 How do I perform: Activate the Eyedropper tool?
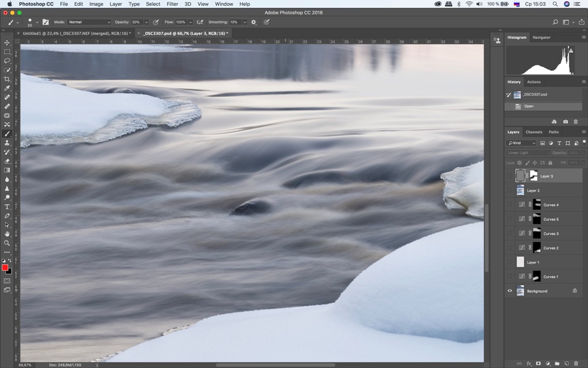pyautogui.click(x=7, y=88)
